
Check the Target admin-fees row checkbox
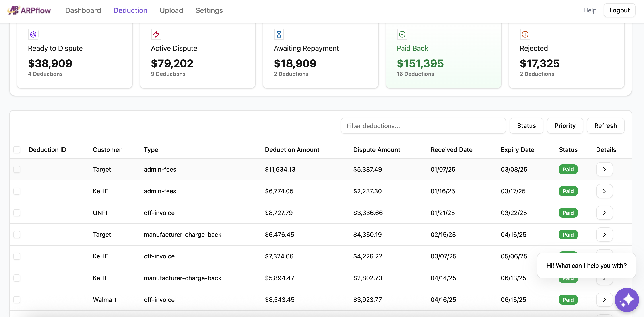[17, 169]
